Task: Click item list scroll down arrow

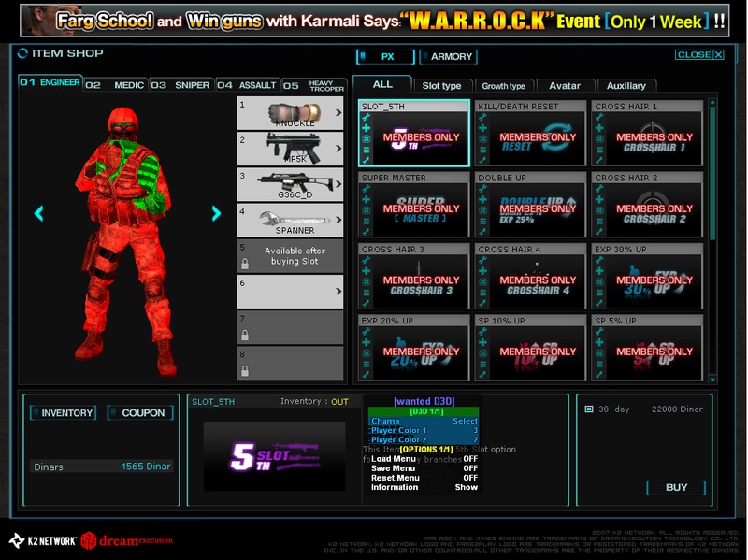Action: 712,380
